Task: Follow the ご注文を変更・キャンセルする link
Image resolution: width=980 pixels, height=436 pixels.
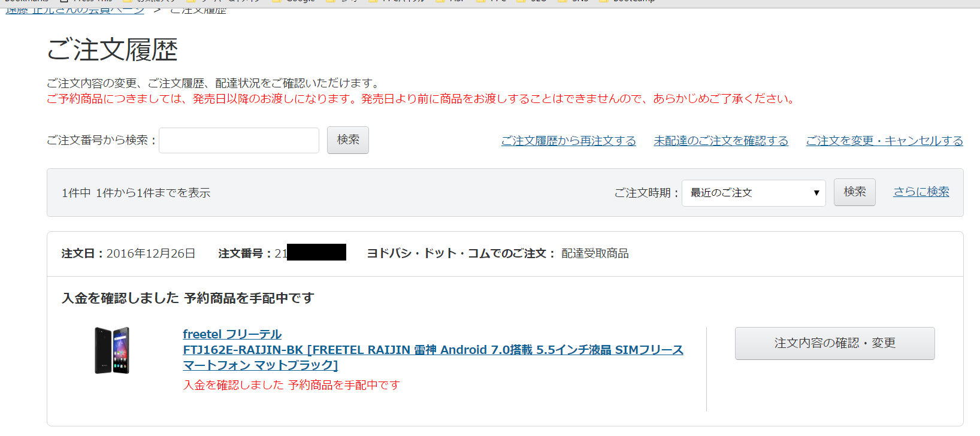Action: (x=885, y=141)
